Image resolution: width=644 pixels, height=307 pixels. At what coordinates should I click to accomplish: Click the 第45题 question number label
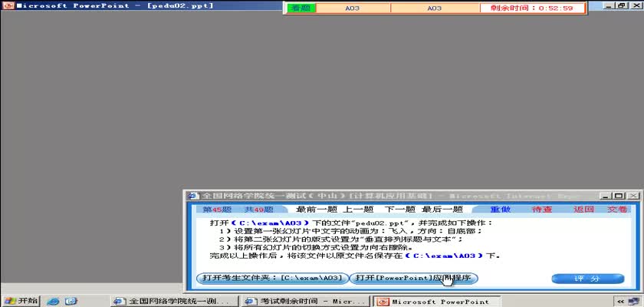pos(217,210)
